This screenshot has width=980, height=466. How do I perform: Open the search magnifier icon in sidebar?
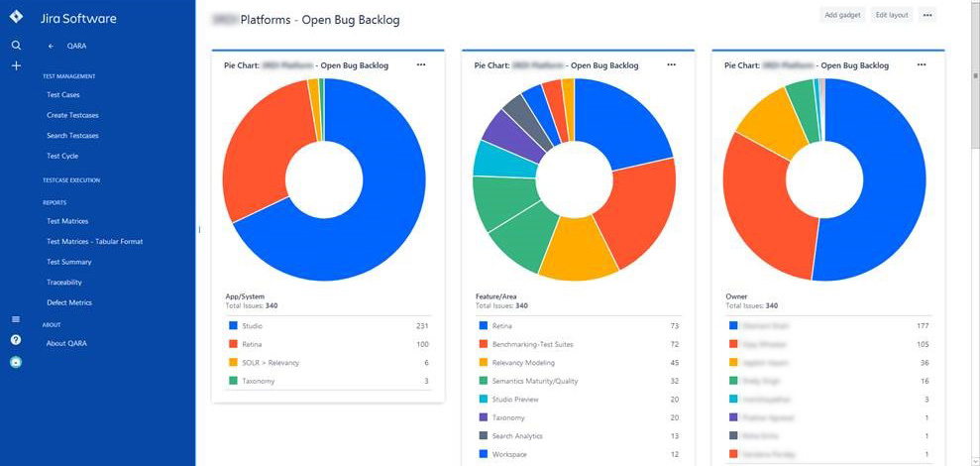(16, 46)
